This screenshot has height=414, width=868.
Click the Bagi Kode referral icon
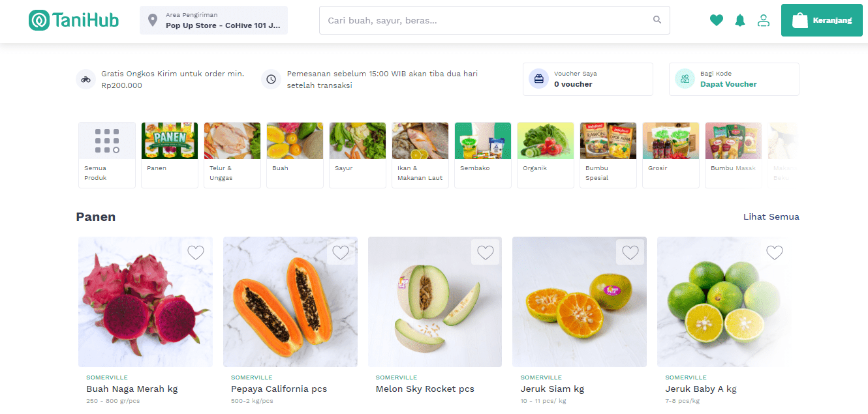coord(685,79)
